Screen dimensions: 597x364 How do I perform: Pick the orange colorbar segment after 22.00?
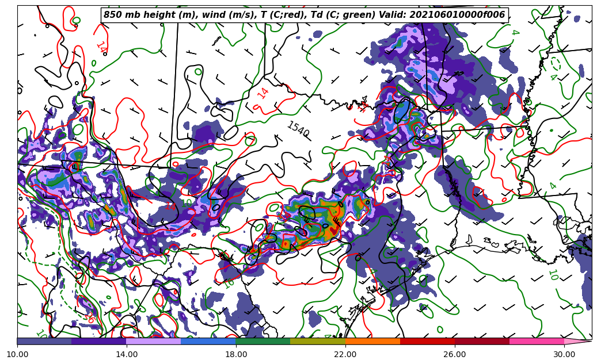point(372,341)
